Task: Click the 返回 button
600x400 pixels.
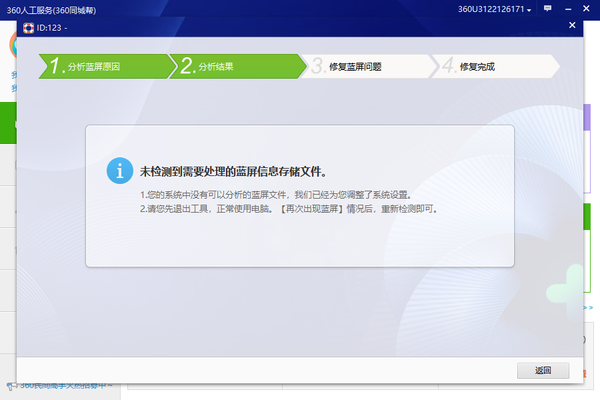Action: [543, 370]
